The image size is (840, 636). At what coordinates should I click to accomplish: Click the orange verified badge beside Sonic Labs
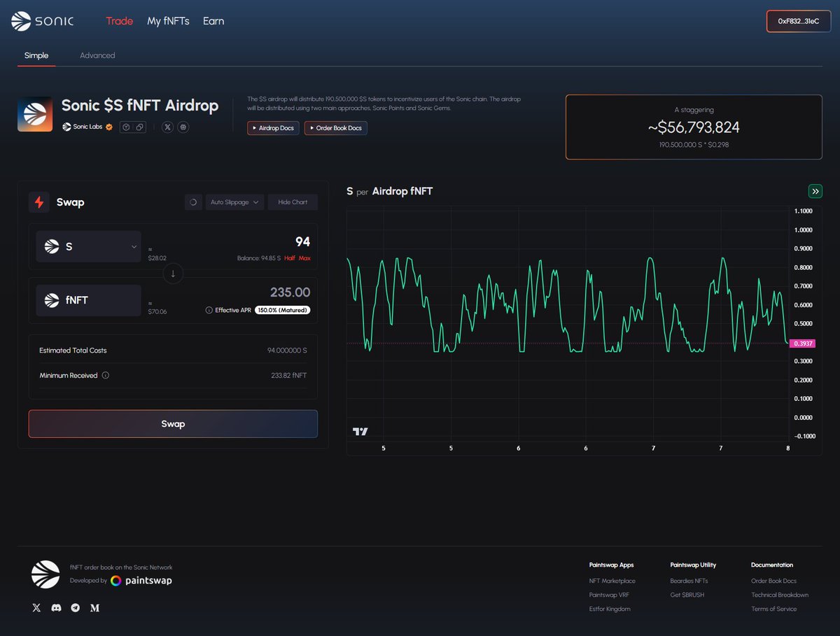pyautogui.click(x=109, y=127)
